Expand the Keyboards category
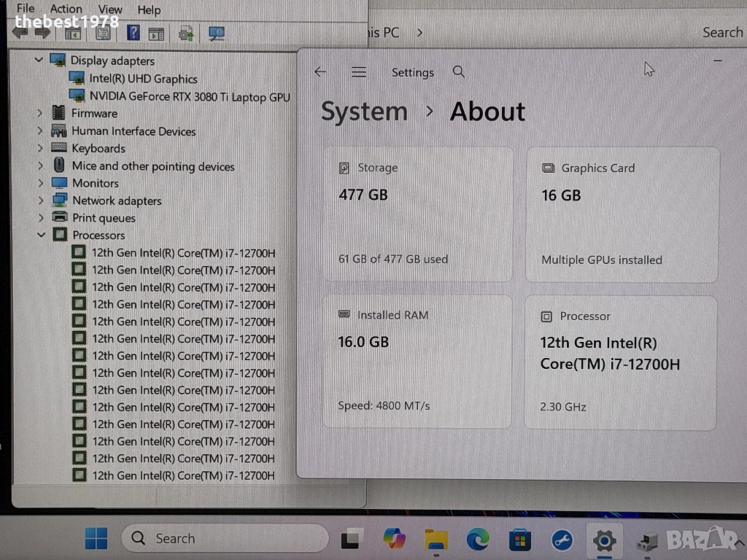The width and height of the screenshot is (747, 560). click(40, 149)
